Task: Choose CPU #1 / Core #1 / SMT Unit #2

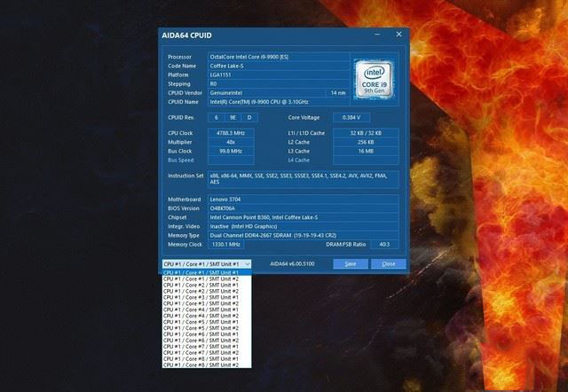Action: (201, 279)
